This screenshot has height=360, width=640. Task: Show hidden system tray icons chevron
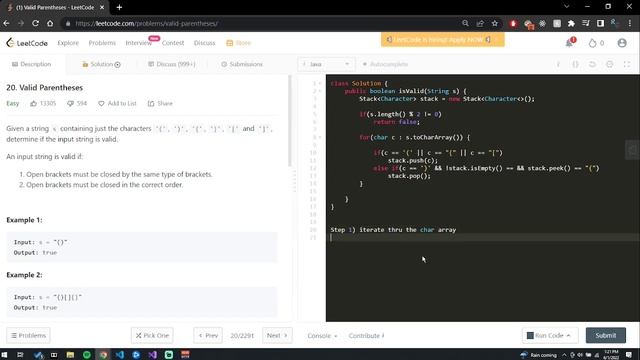[x=564, y=355]
